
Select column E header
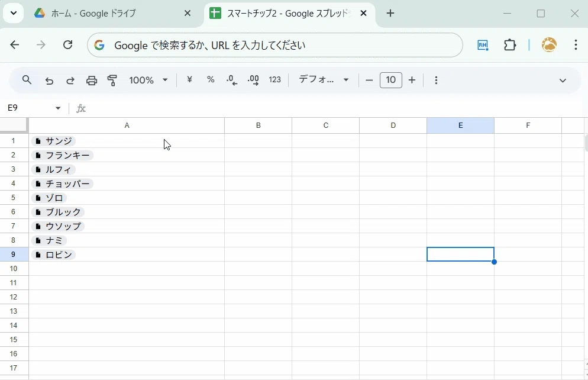[x=460, y=125]
